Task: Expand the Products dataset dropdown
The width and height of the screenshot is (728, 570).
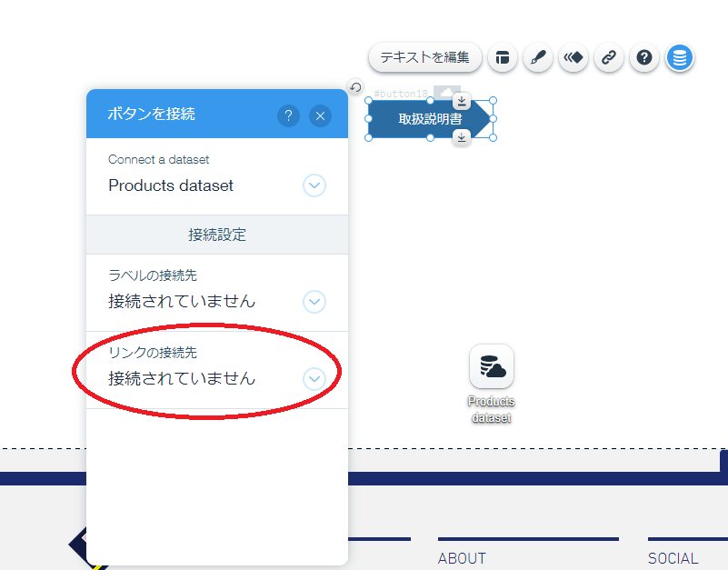Action: (314, 185)
